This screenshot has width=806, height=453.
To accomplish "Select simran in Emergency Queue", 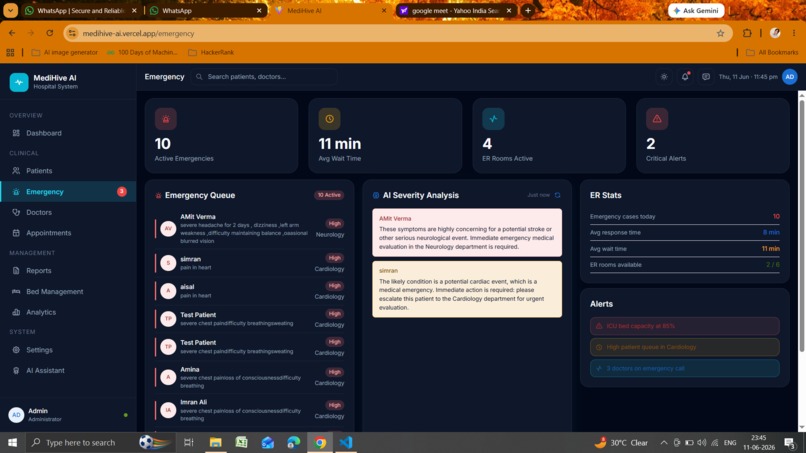I will pyautogui.click(x=250, y=263).
